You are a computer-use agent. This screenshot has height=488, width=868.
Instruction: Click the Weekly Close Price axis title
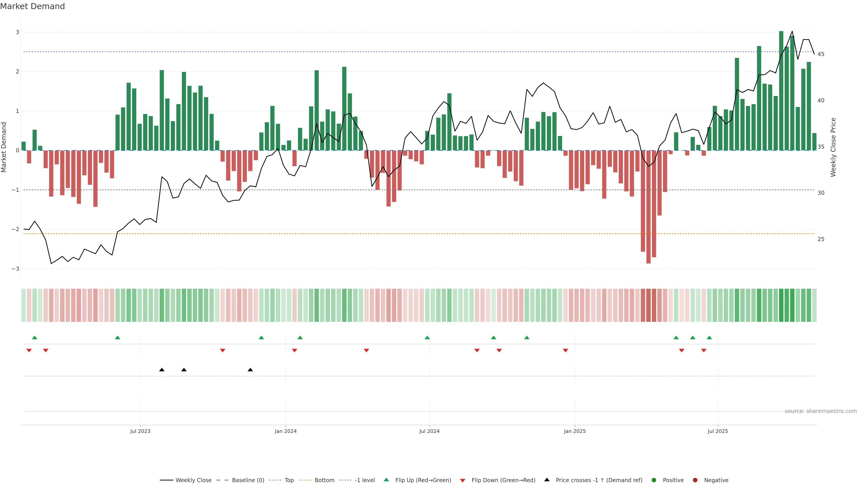[x=833, y=147]
